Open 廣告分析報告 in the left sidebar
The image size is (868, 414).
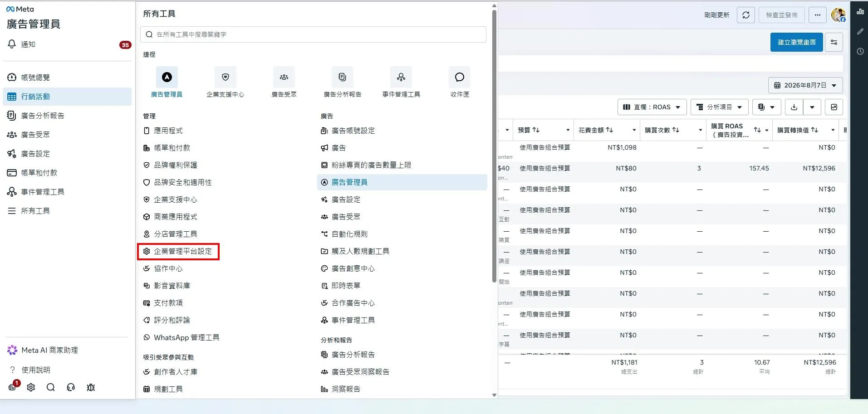click(x=67, y=116)
